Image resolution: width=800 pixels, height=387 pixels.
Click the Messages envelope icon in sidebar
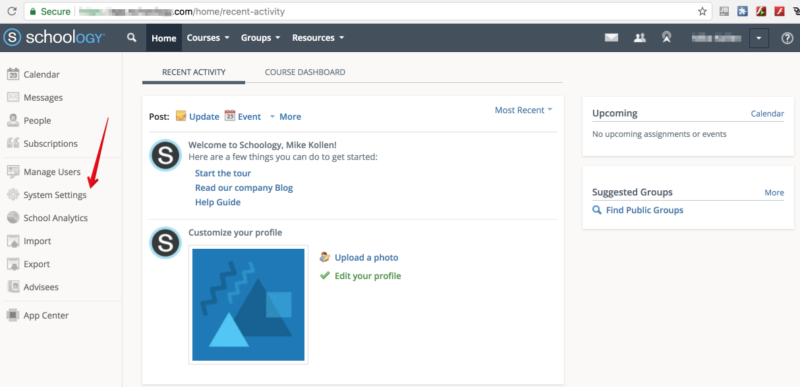pos(13,97)
